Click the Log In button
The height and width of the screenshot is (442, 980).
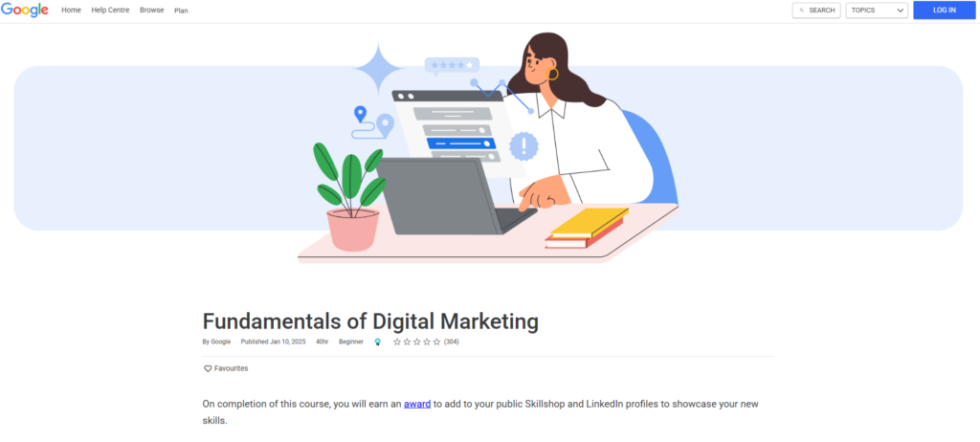click(x=945, y=10)
